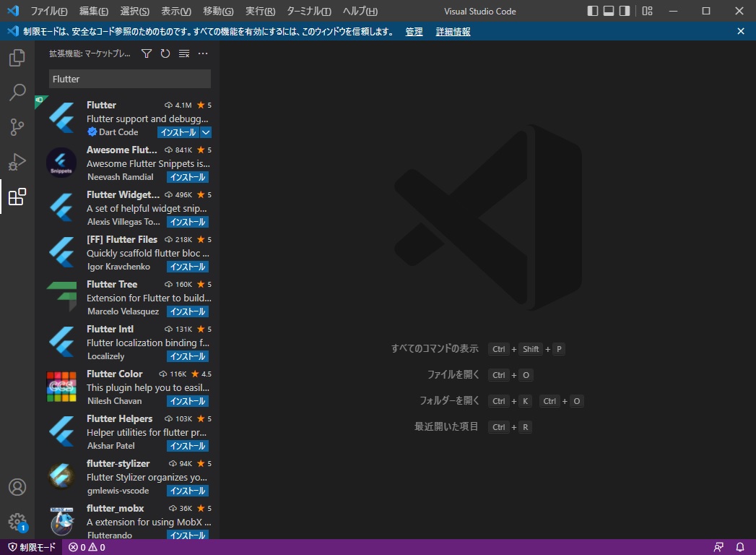Clear extension search results icon

(184, 53)
